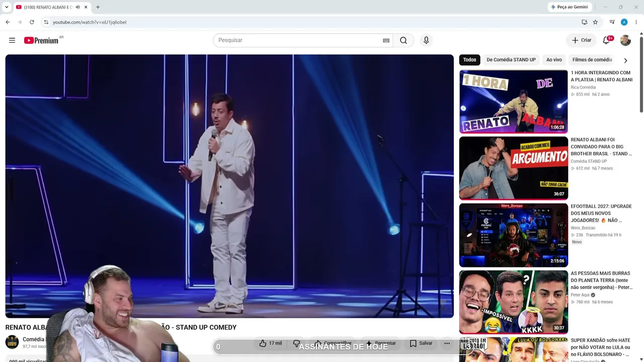Bookmark this page with the star icon
Viewport: 644px width, 362px height.
(595, 22)
